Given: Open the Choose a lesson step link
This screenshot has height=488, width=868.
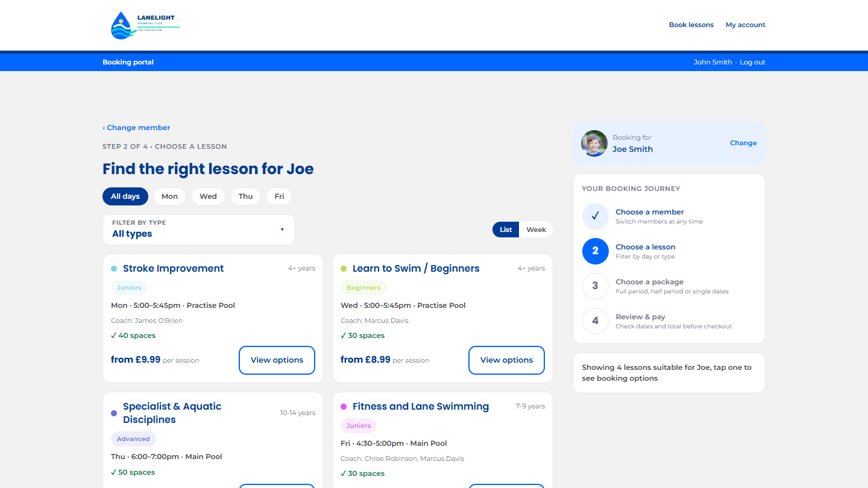Looking at the screenshot, I should click(645, 247).
